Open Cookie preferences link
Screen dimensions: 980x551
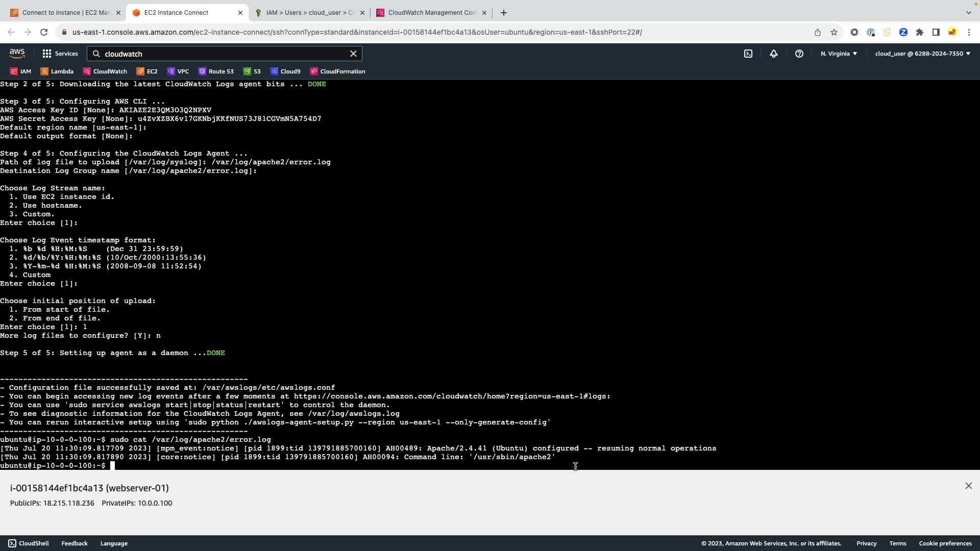[945, 543]
